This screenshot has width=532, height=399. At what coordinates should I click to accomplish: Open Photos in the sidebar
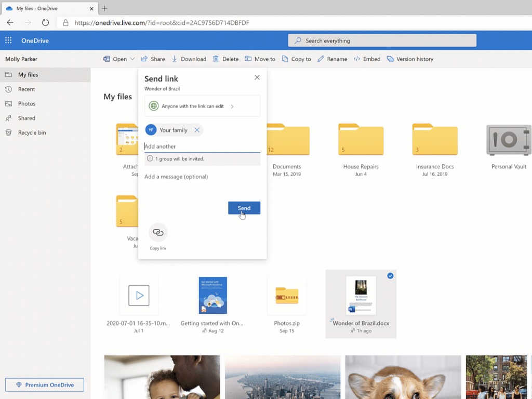tap(45, 104)
